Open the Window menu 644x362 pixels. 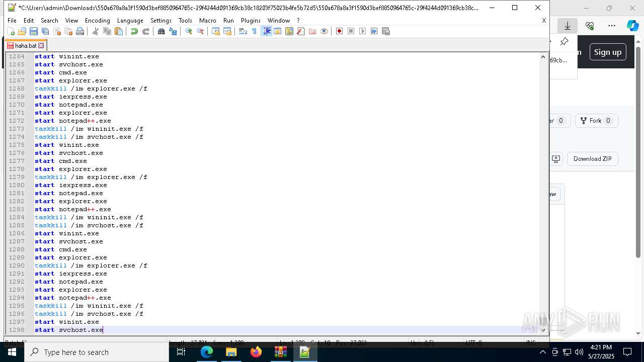[x=279, y=21]
